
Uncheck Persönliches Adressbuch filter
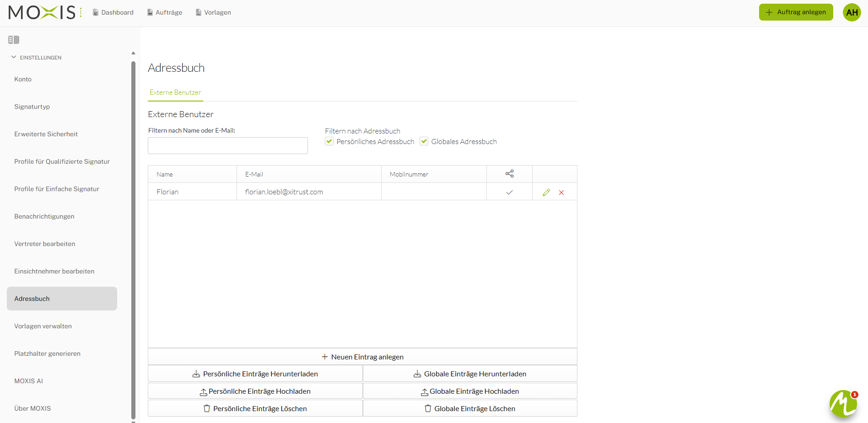point(329,141)
